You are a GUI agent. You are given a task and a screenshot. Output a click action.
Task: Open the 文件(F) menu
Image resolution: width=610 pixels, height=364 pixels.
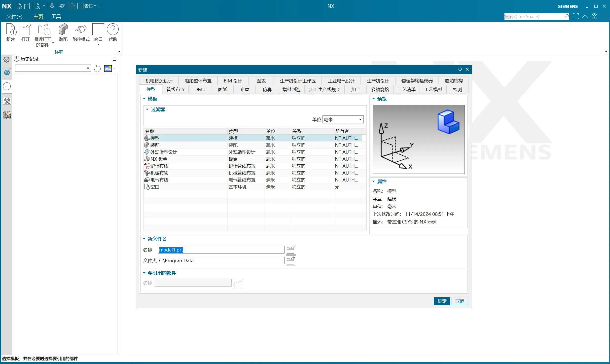pyautogui.click(x=14, y=16)
